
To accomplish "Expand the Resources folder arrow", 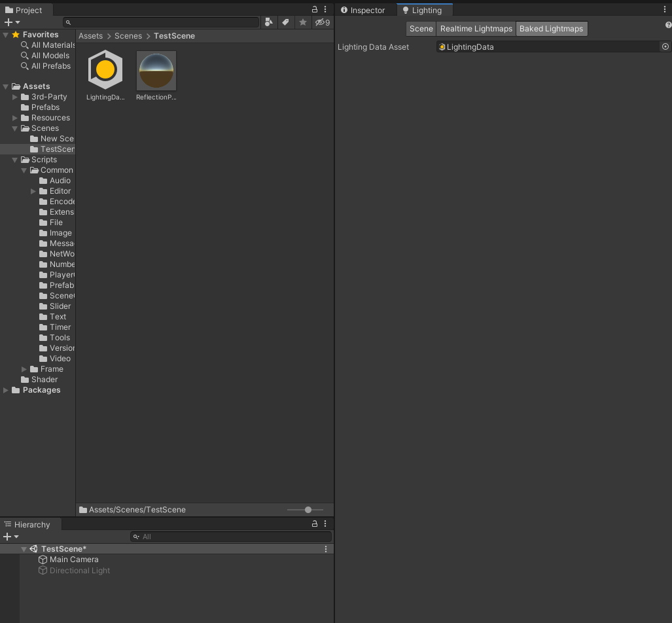I will tap(15, 118).
